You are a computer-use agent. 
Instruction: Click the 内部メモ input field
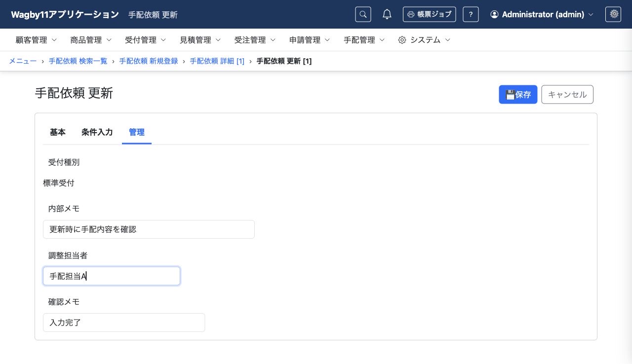tap(149, 229)
